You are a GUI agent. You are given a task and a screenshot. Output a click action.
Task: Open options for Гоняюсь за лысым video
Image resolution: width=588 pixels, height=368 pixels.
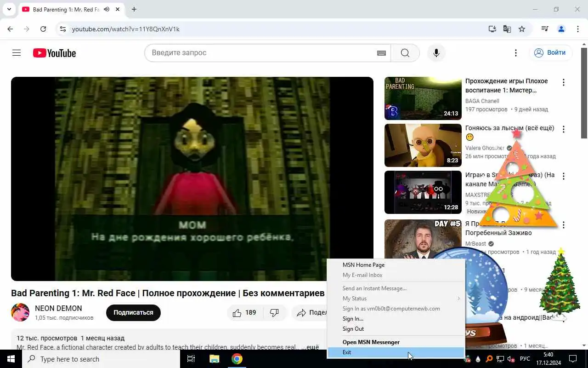[x=564, y=129]
